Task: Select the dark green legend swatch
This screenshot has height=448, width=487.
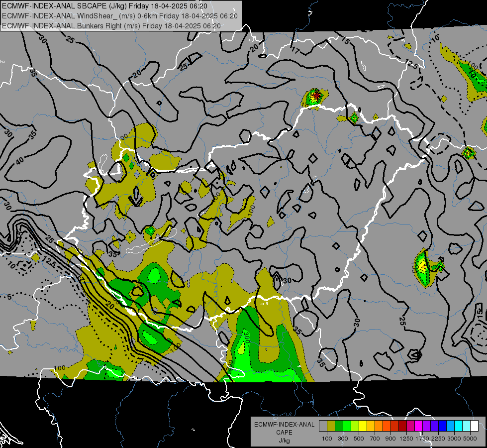Action: coord(339,426)
